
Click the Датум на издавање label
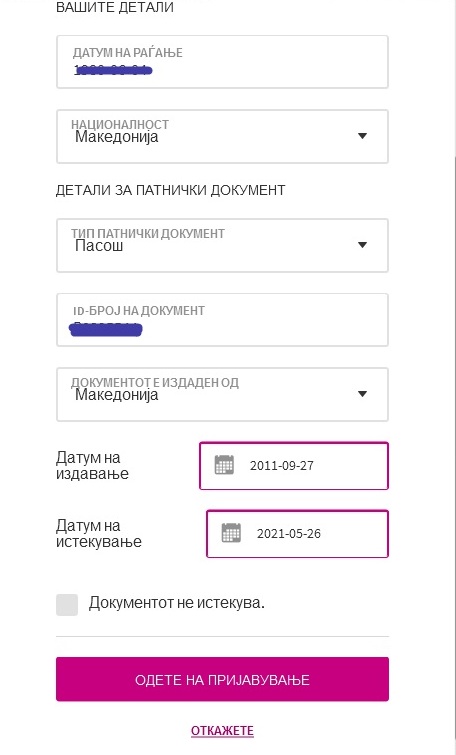[92, 465]
